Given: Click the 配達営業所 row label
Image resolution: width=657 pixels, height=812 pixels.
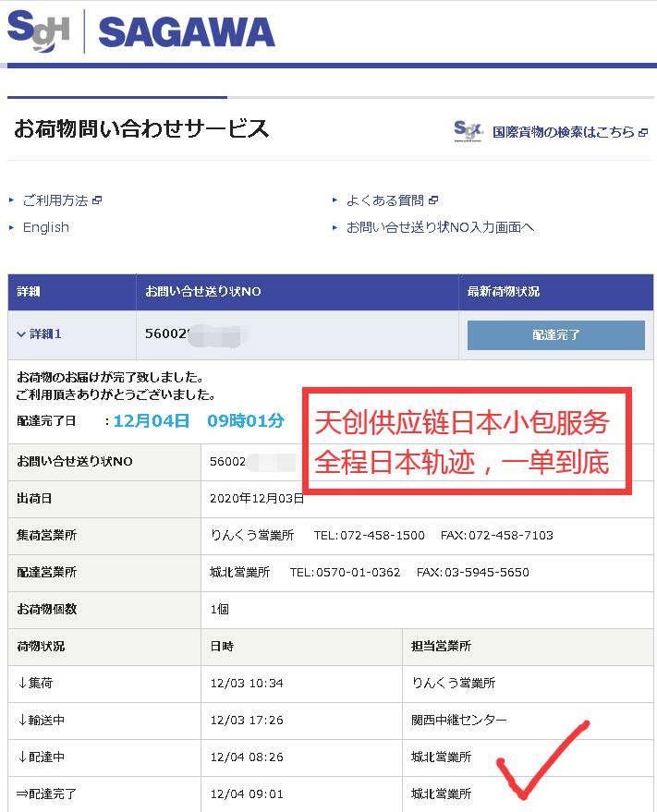Looking at the screenshot, I should pos(46,572).
